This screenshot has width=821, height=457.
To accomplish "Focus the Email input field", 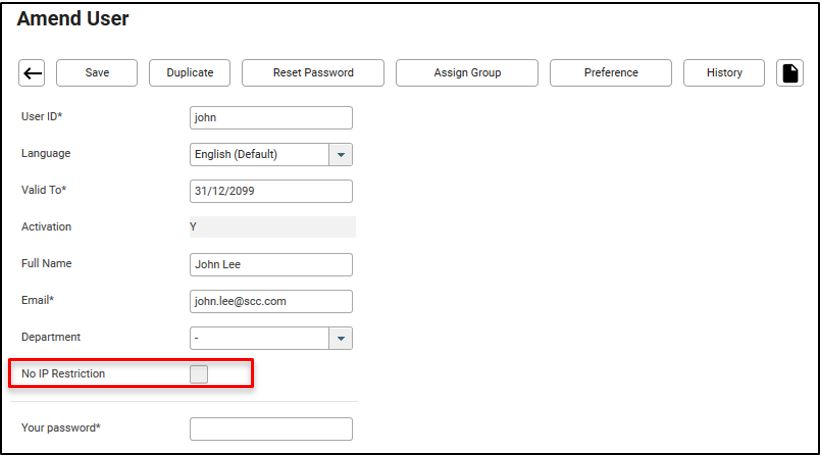I will coord(271,302).
